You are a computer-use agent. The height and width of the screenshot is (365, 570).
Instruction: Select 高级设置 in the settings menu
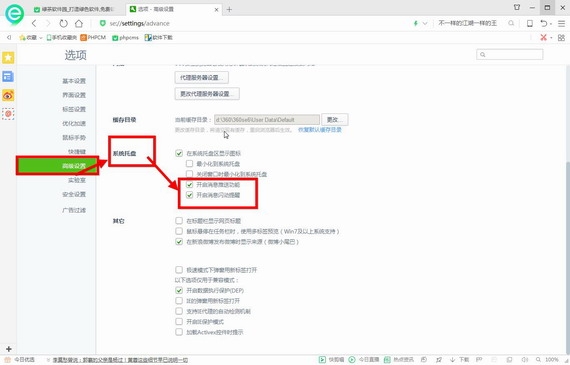click(x=57, y=166)
